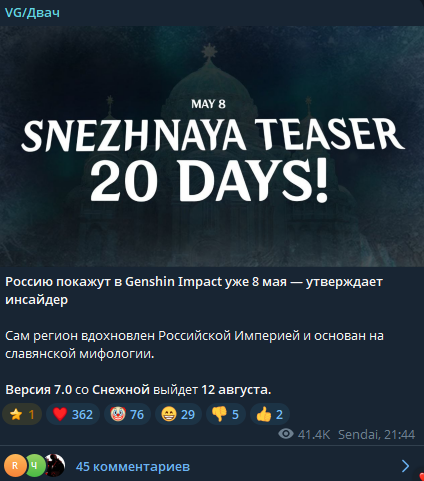424x481 pixels.
Task: Click the orange R commenter avatar
Action: [15, 466]
